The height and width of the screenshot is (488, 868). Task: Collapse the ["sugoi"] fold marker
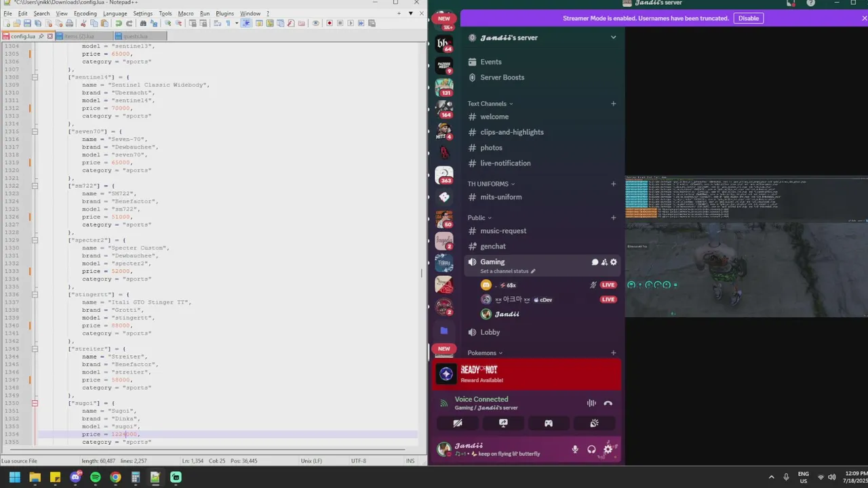click(x=35, y=403)
